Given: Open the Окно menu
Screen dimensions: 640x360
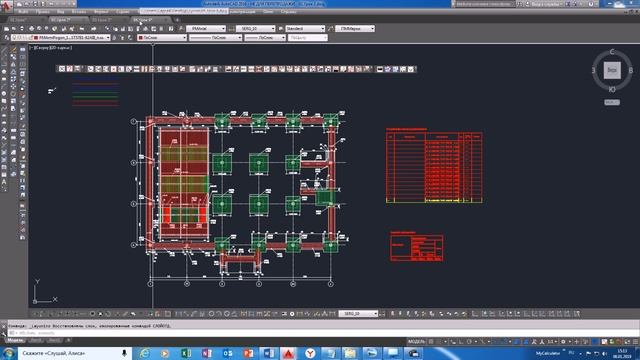Looking at the screenshot, I should pyautogui.click(x=268, y=12).
